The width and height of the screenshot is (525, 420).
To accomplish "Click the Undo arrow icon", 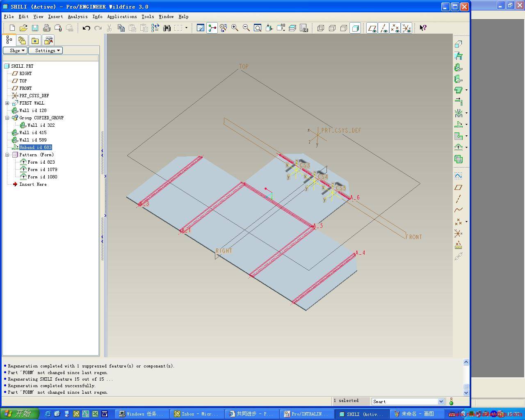I will (86, 28).
